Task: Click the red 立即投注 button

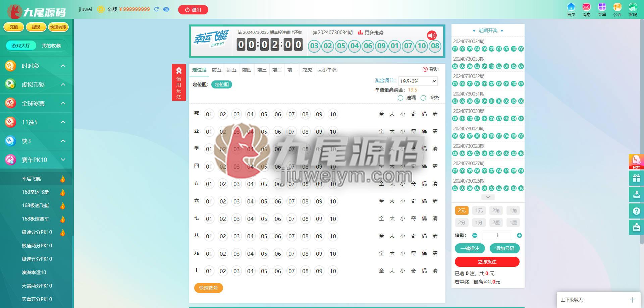Action: point(487,262)
